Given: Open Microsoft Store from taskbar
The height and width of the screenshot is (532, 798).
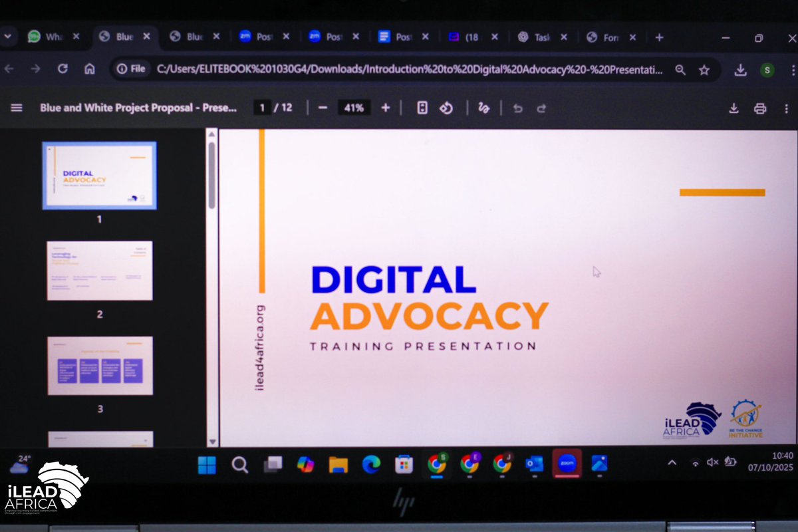Looking at the screenshot, I should click(x=404, y=464).
